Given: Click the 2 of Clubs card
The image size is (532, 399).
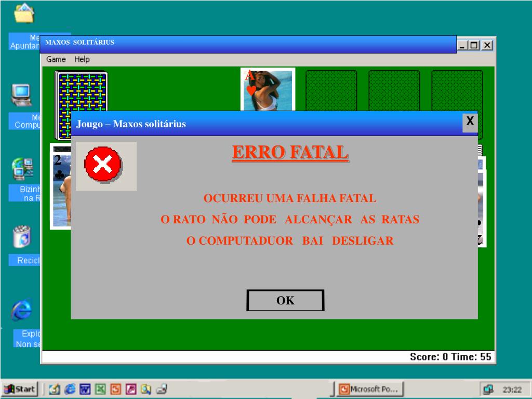Looking at the screenshot, I should point(60,187).
